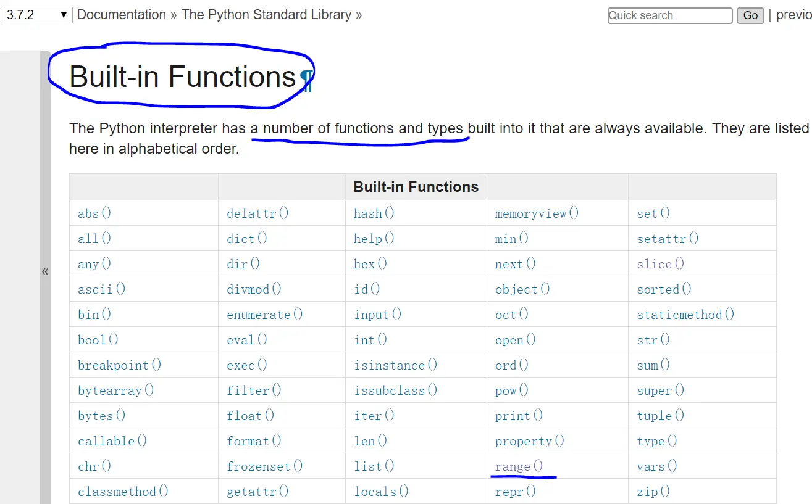
Task: Open the isinstance() function link
Action: coord(396,365)
